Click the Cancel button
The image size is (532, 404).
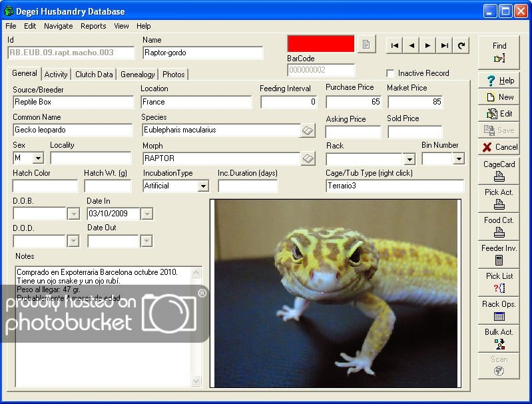(499, 147)
